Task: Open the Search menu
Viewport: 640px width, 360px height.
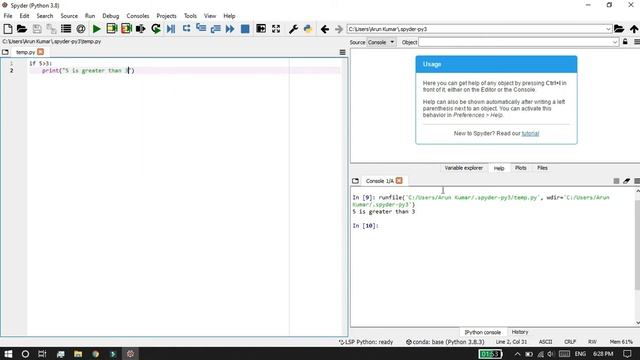Action: [45, 16]
